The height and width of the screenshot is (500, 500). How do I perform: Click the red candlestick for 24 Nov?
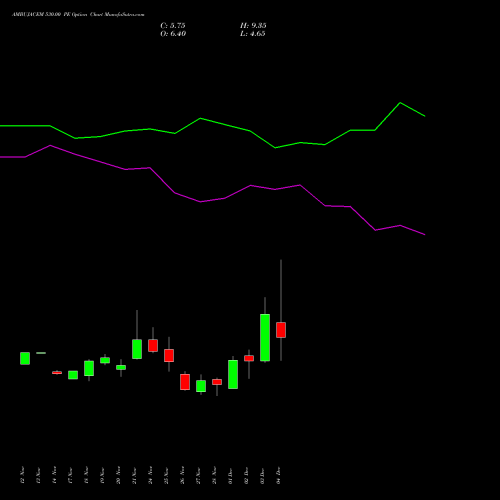pyautogui.click(x=153, y=346)
